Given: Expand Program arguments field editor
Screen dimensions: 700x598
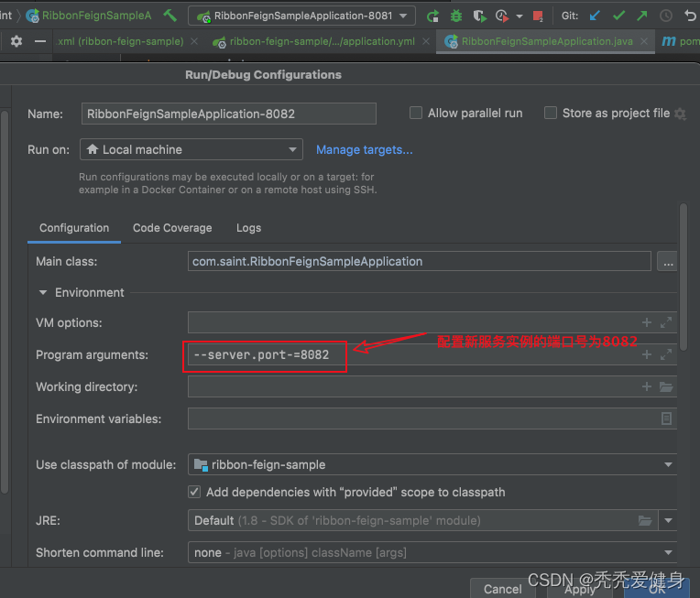Looking at the screenshot, I should pos(666,354).
